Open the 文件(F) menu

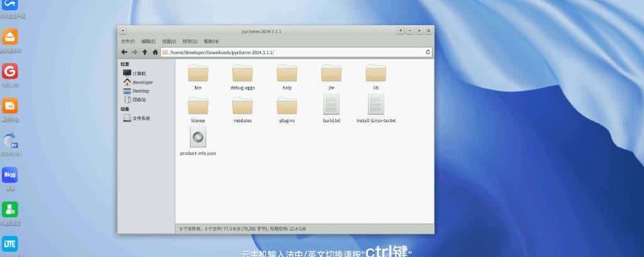pos(128,41)
